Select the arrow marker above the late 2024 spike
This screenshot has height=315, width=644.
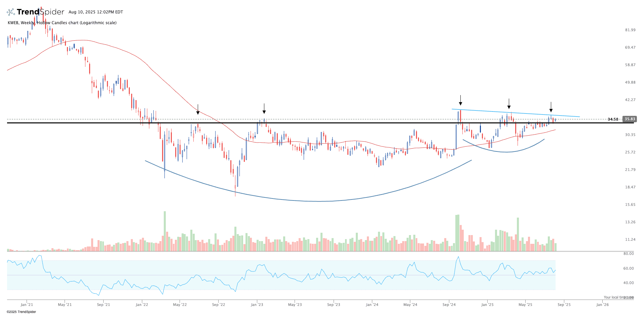460,100
